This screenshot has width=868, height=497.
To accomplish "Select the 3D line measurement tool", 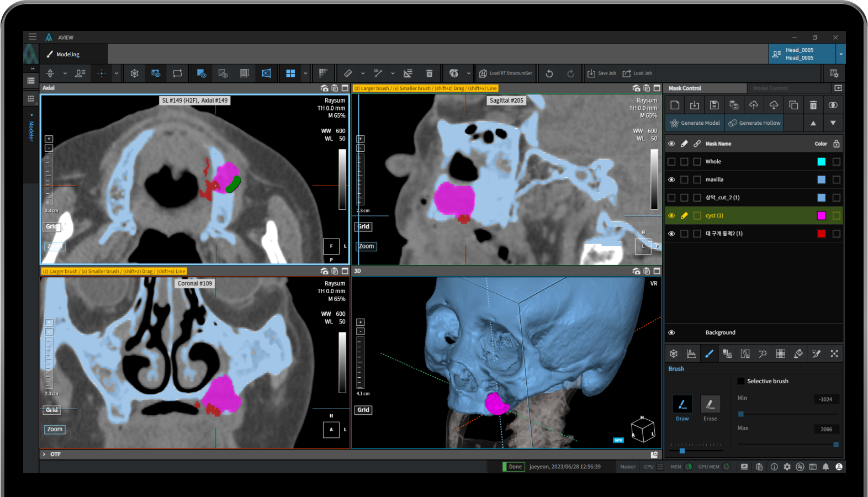I will point(378,73).
